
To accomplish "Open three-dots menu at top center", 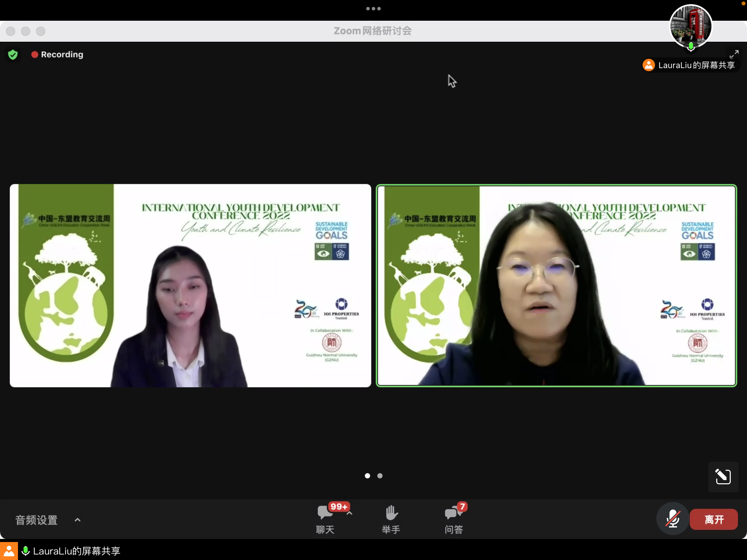I will [373, 9].
